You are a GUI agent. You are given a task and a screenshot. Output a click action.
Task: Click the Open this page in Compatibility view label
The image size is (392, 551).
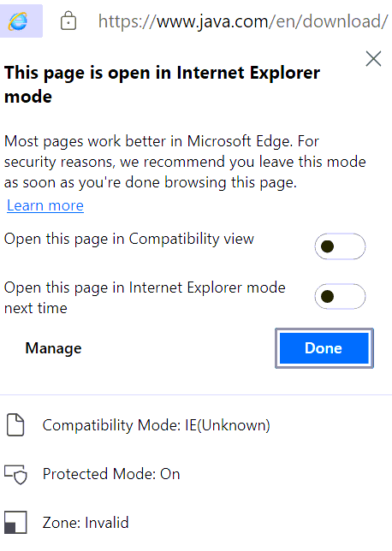(128, 239)
